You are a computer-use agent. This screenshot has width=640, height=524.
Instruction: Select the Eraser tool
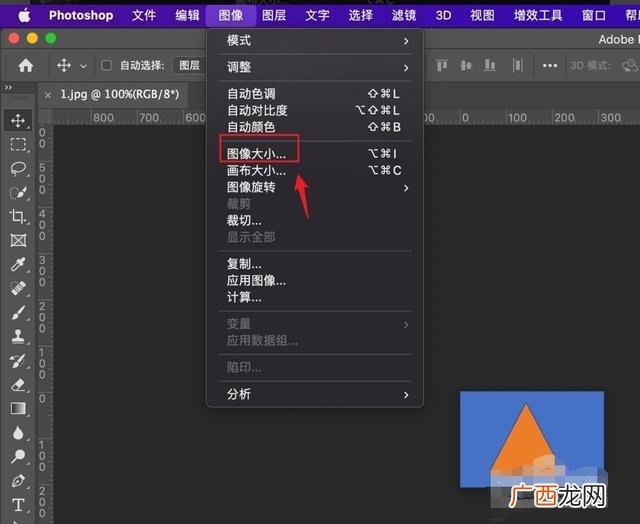(18, 384)
